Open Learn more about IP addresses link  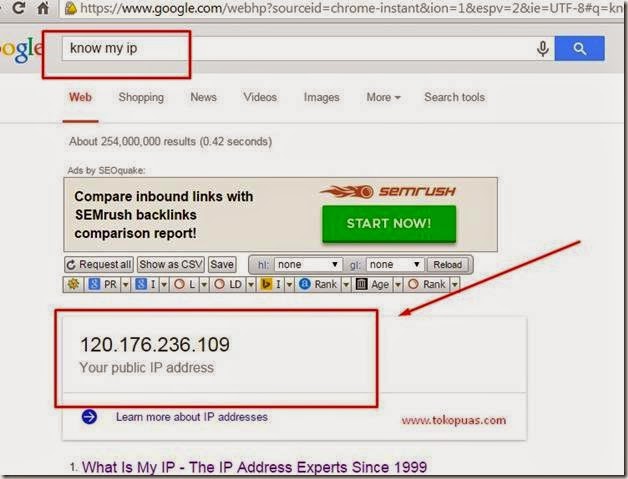192,417
